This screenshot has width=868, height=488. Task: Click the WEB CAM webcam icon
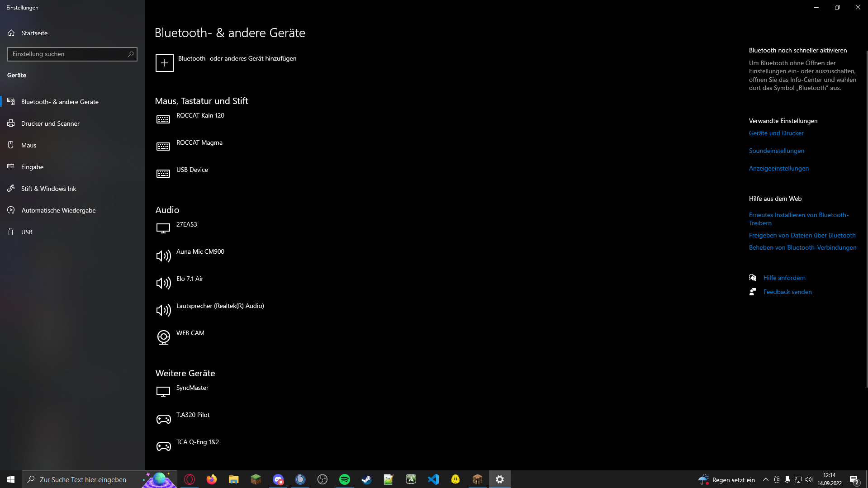[163, 337]
